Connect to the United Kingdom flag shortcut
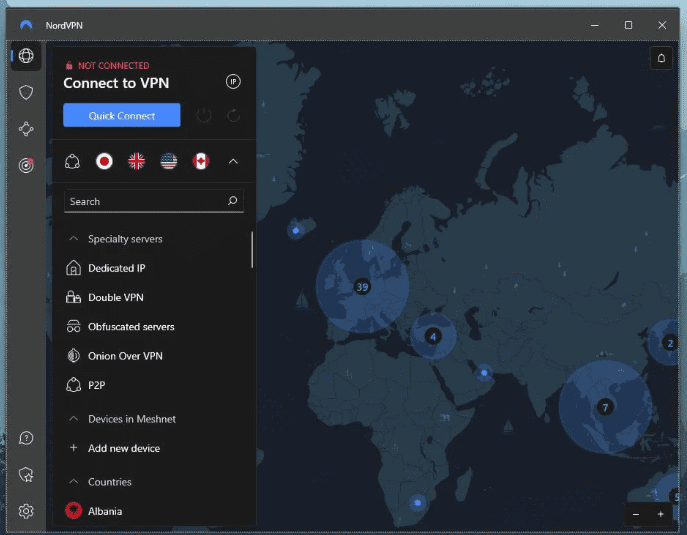This screenshot has height=535, width=687. coord(137,161)
